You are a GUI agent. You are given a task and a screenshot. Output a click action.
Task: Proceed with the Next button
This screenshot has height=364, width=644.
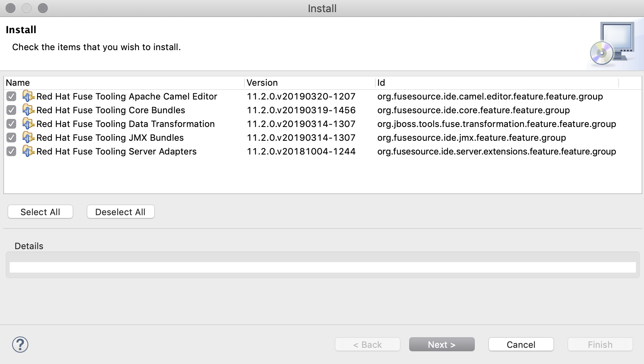click(x=442, y=345)
